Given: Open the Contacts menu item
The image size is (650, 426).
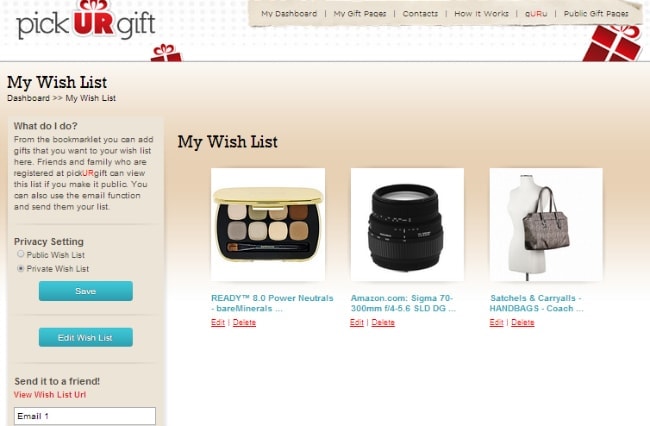Looking at the screenshot, I should point(420,13).
